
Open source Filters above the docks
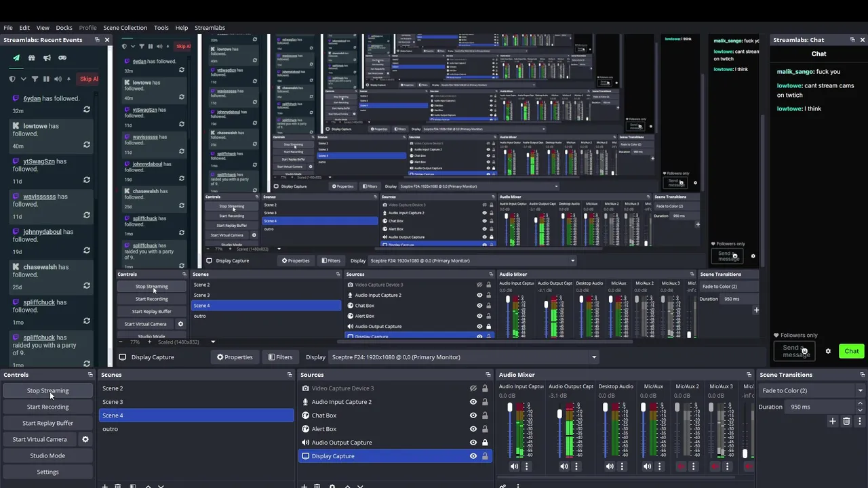(280, 357)
